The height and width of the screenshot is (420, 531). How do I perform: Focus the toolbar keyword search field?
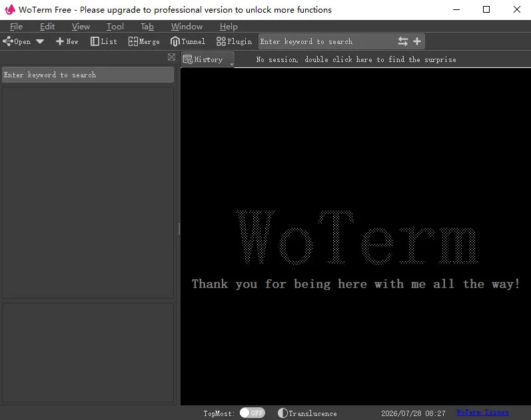tap(327, 41)
